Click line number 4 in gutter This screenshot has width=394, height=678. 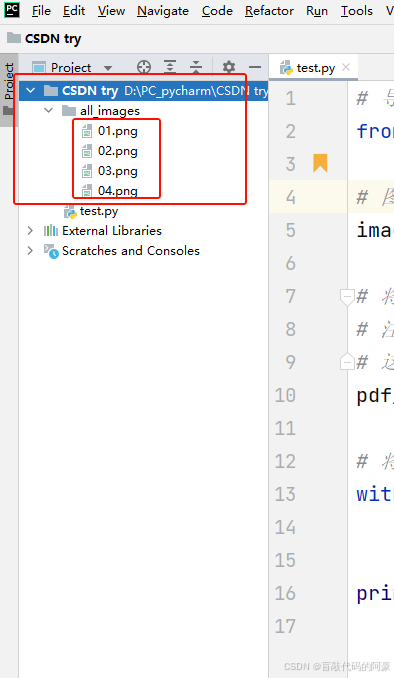pyautogui.click(x=291, y=198)
